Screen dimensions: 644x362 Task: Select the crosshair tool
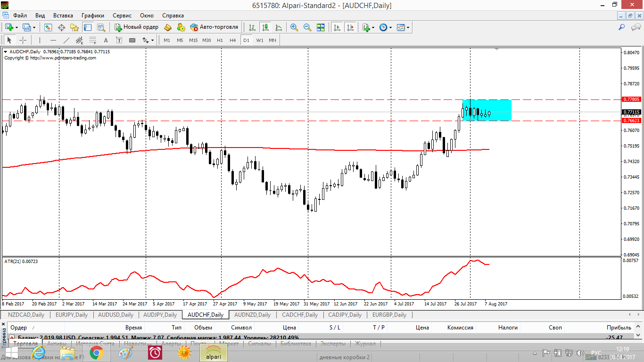pos(23,40)
